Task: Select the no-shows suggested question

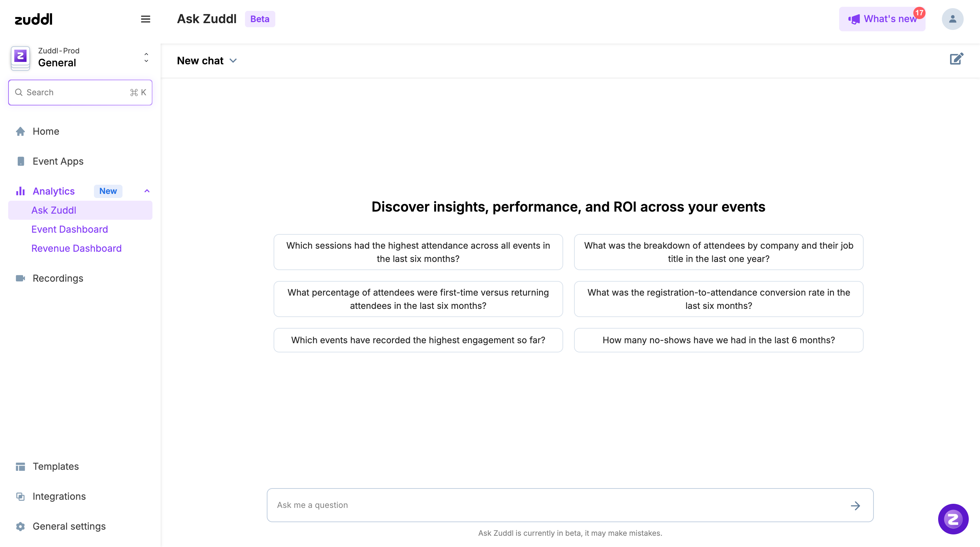Action: click(718, 340)
